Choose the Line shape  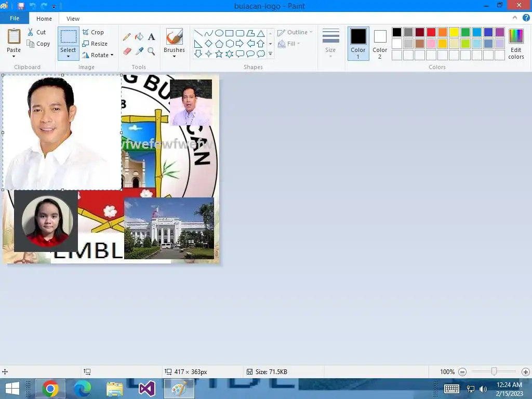tap(198, 33)
